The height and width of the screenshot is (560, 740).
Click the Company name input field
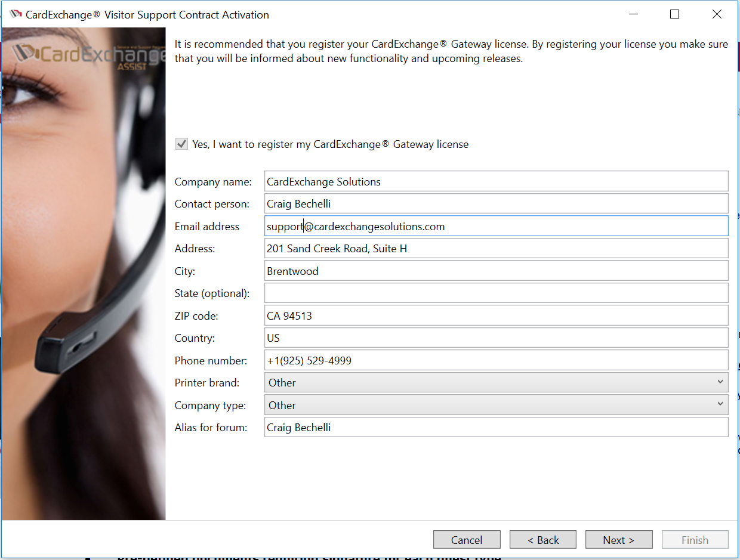pyautogui.click(x=496, y=181)
